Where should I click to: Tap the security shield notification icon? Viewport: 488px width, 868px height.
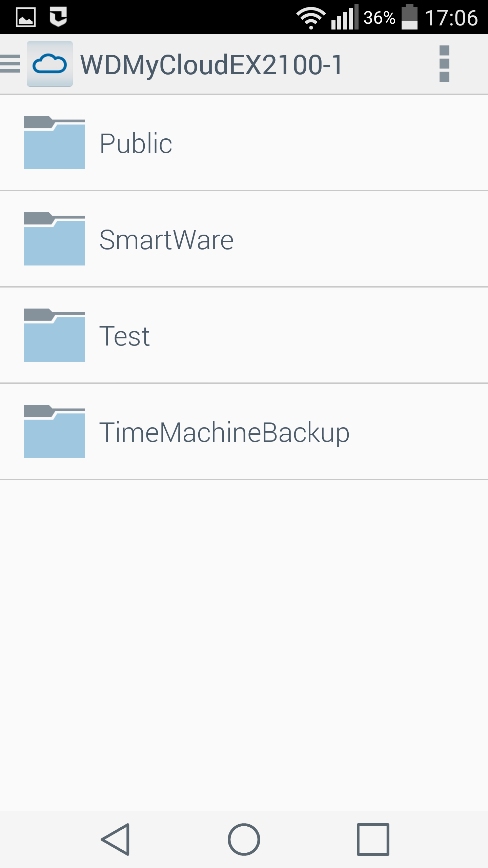58,16
